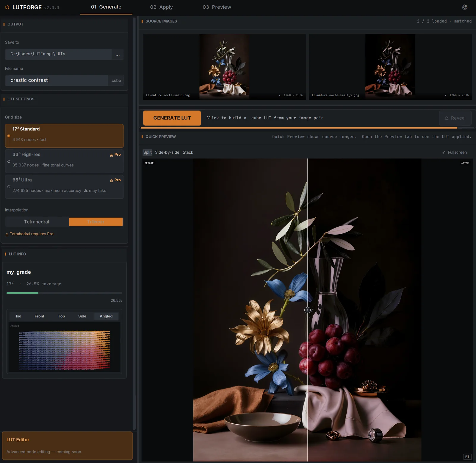This screenshot has height=463, width=476.
Task: Open the 03 Preview tab
Action: point(217,7)
